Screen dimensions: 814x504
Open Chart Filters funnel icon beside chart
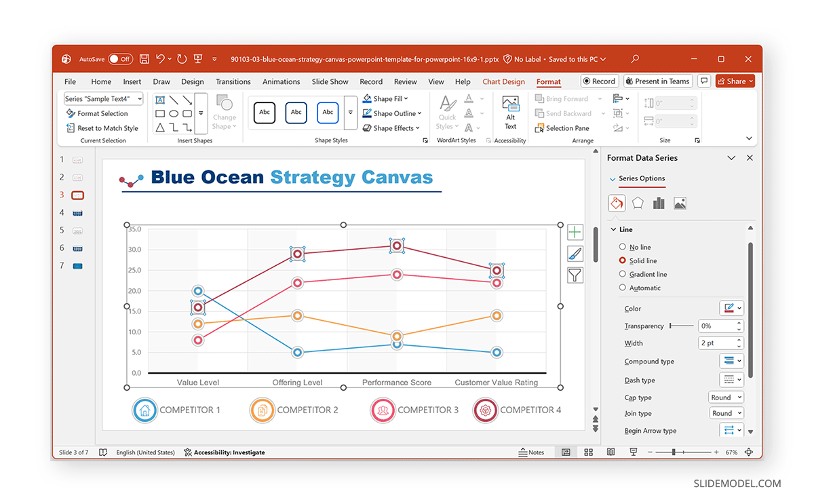pos(575,275)
